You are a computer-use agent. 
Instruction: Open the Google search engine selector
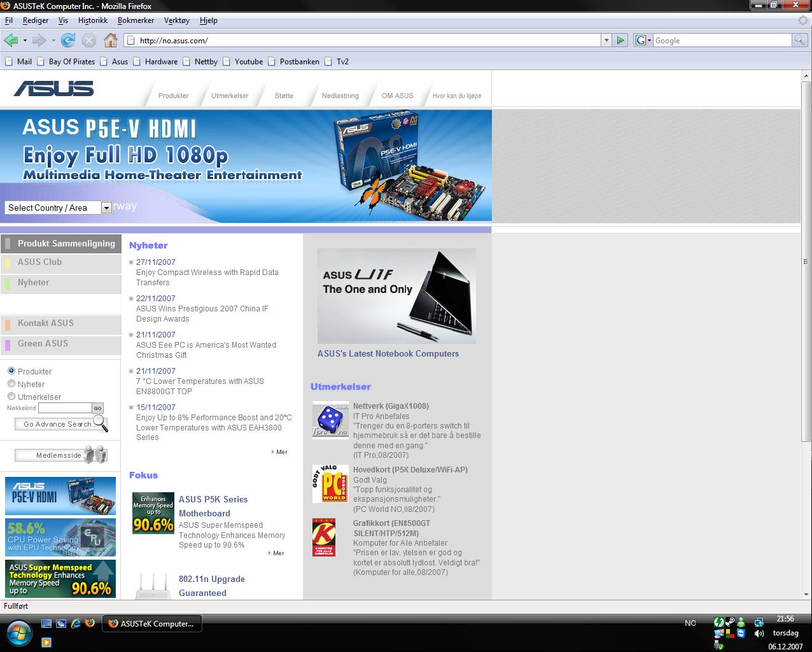click(x=643, y=40)
